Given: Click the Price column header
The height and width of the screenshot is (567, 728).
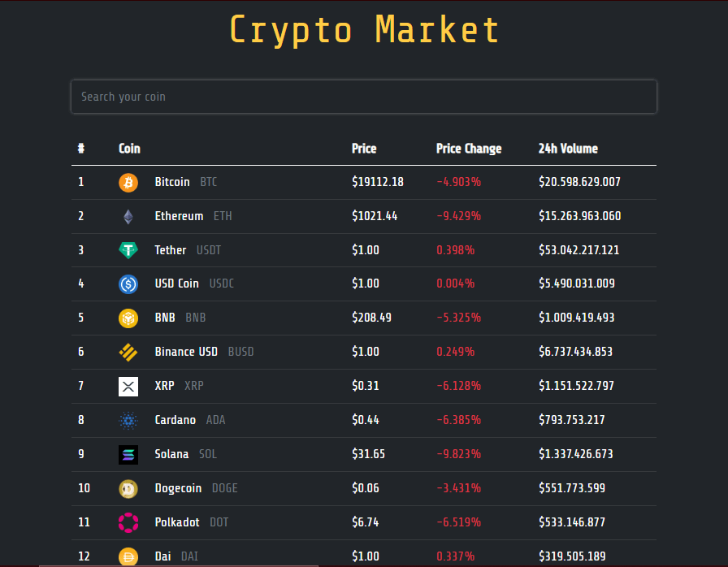Looking at the screenshot, I should [x=364, y=149].
